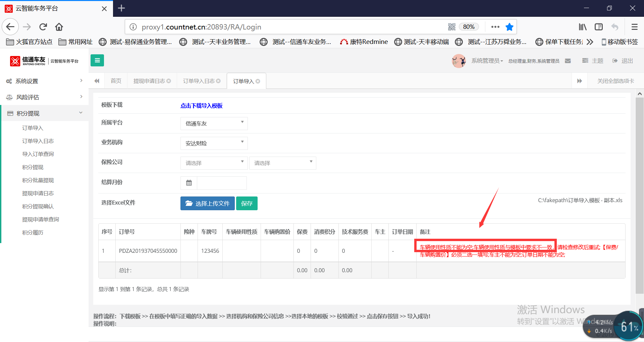
Task: Expand the 风险评估 sidebar menu
Action: [44, 97]
